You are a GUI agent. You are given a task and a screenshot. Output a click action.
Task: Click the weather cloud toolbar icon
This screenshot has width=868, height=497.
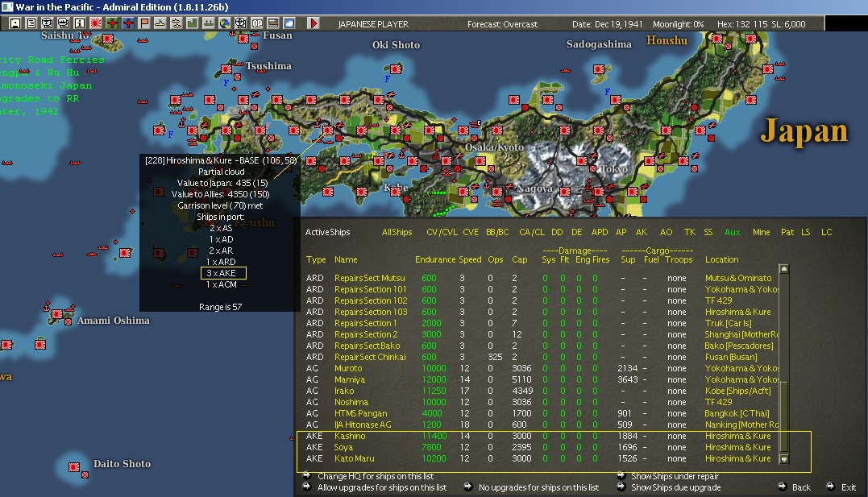tap(289, 23)
